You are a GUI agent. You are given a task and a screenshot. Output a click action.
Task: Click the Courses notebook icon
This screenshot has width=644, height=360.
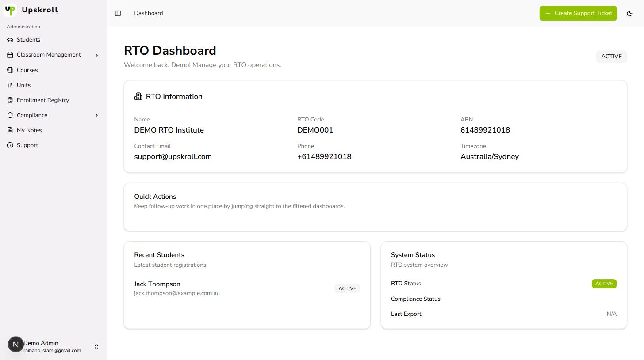tap(10, 70)
